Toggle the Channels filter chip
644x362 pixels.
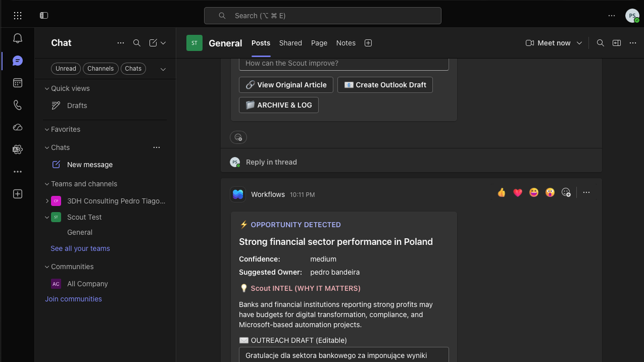pos(101,69)
